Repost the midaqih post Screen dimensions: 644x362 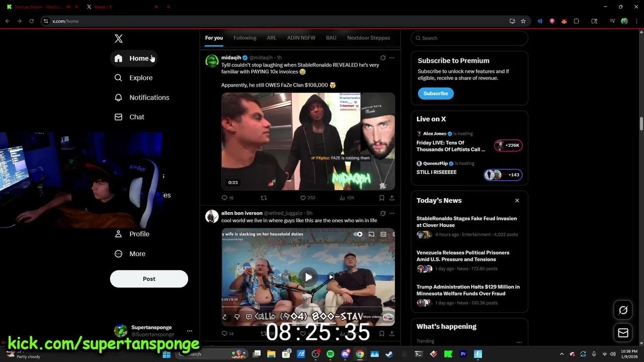click(264, 198)
